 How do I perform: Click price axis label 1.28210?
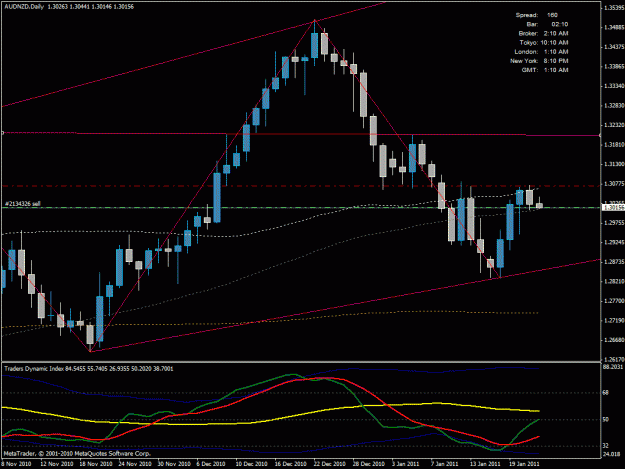614,281
